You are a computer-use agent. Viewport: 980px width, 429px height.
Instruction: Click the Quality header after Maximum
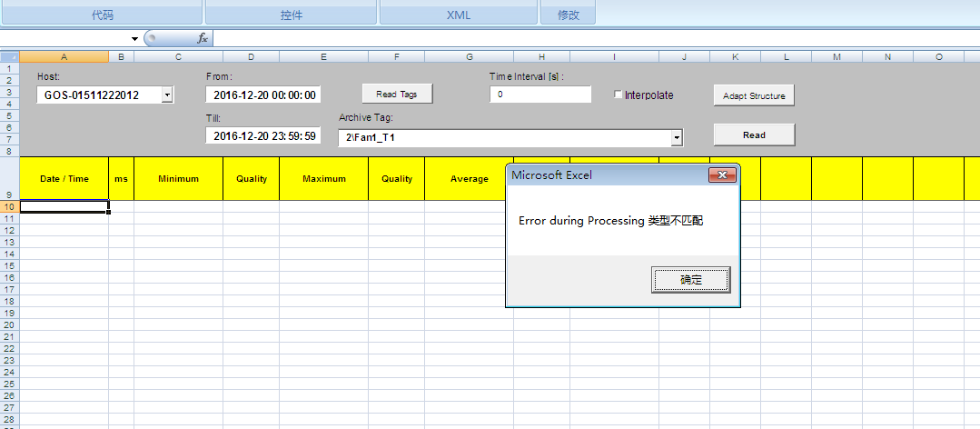click(397, 178)
